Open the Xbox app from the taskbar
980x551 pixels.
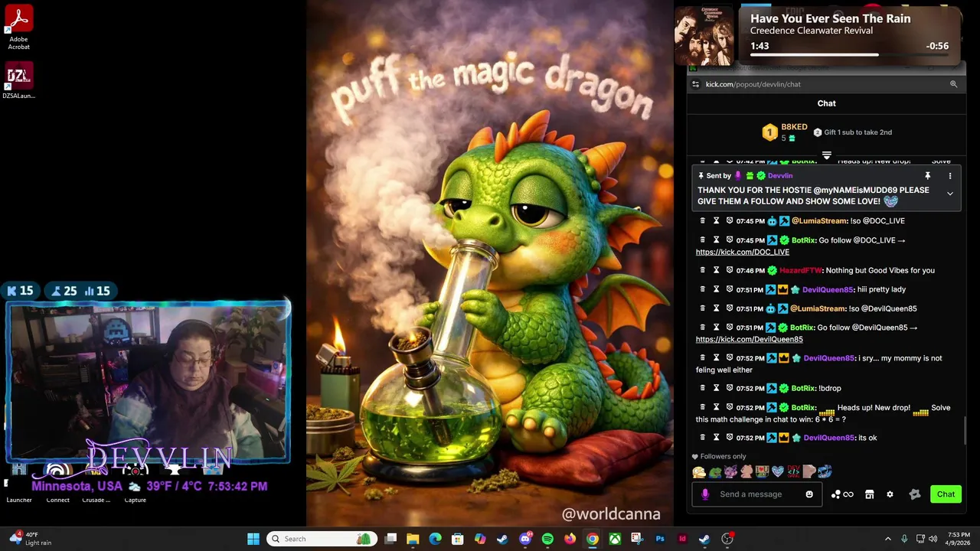click(615, 539)
